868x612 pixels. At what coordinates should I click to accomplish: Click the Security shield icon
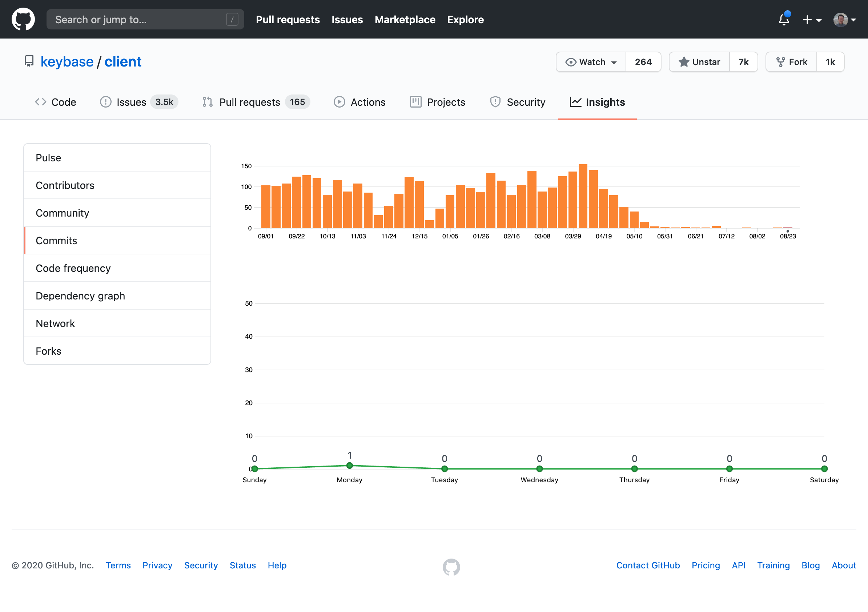pos(495,102)
